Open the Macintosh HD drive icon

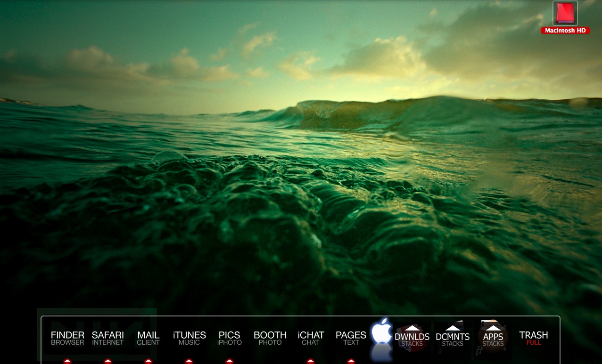(x=565, y=14)
